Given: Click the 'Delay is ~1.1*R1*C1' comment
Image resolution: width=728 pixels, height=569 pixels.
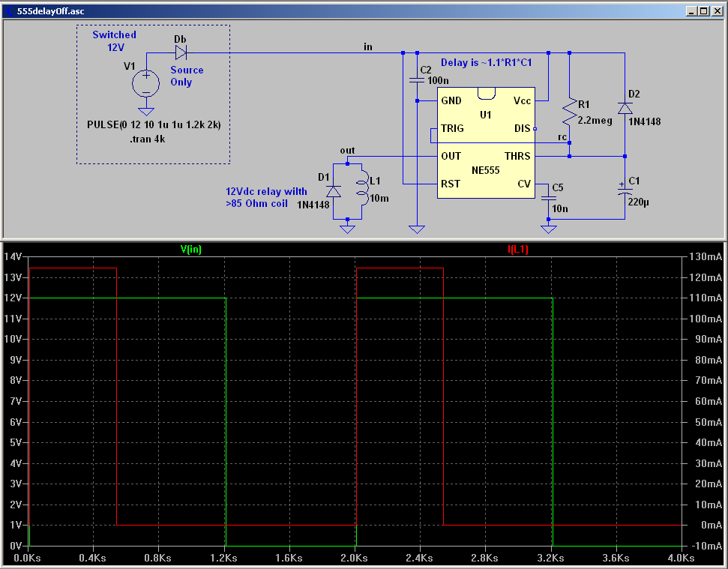Looking at the screenshot, I should tap(486, 63).
